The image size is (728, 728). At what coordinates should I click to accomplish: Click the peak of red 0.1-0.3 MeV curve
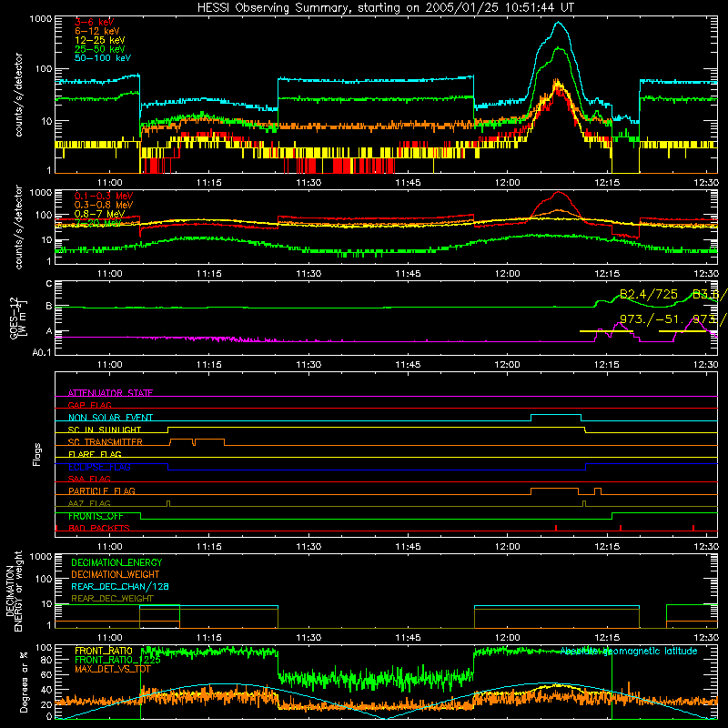559,192
